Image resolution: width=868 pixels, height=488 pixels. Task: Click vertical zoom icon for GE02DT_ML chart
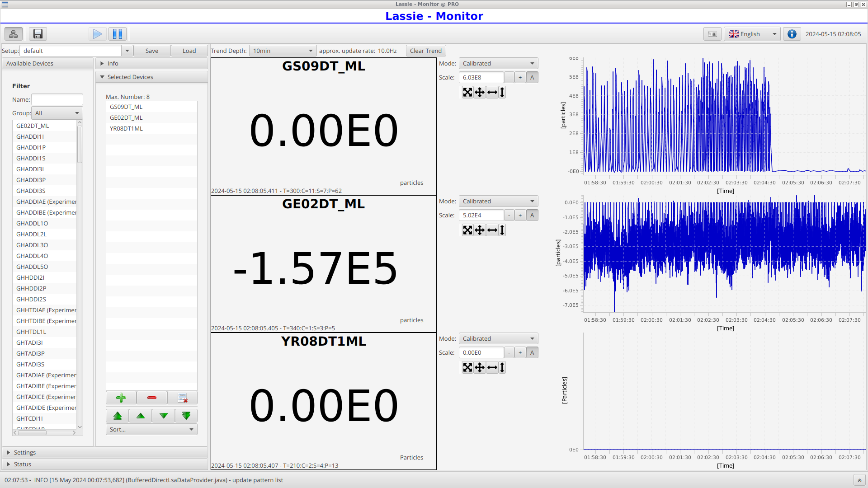click(502, 230)
